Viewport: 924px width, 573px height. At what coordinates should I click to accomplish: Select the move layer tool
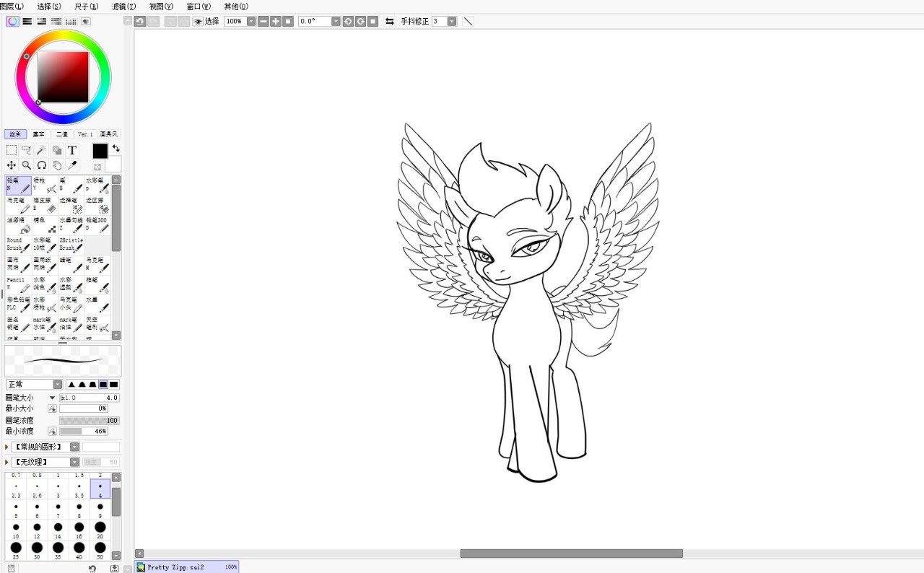coord(12,165)
